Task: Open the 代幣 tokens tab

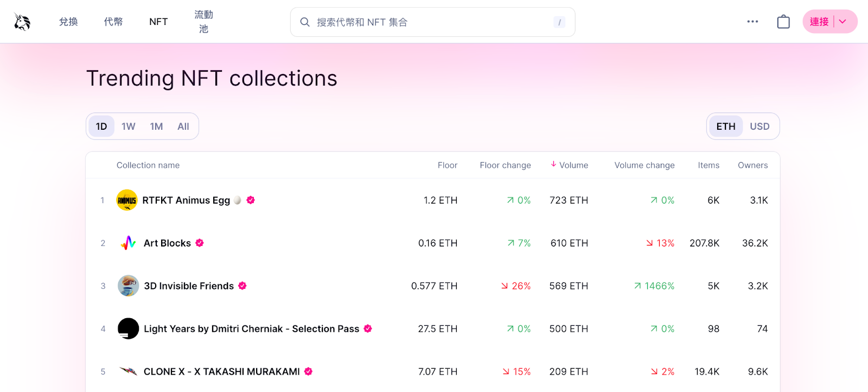Action: pos(113,22)
